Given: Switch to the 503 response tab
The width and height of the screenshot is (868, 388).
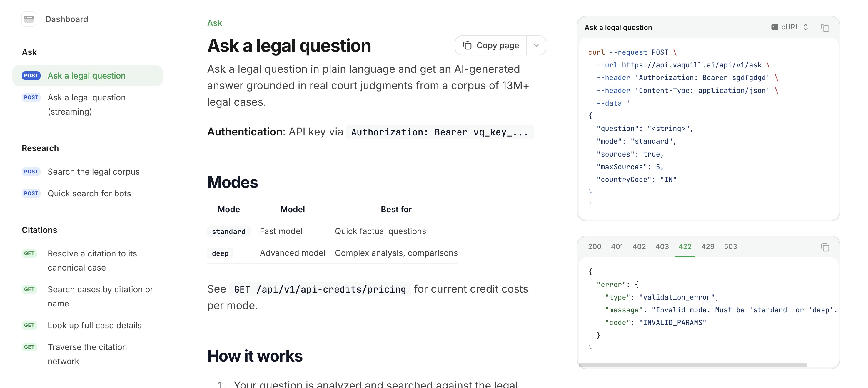Looking at the screenshot, I should pyautogui.click(x=730, y=247).
